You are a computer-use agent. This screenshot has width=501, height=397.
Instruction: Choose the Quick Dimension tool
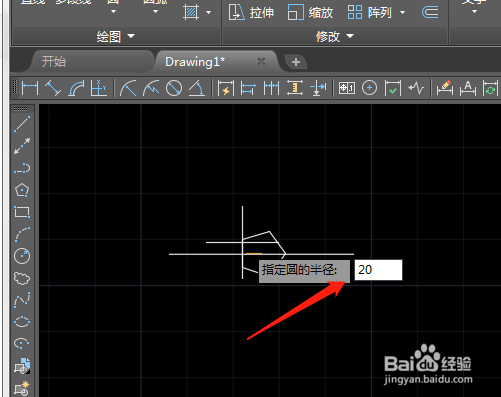click(226, 89)
